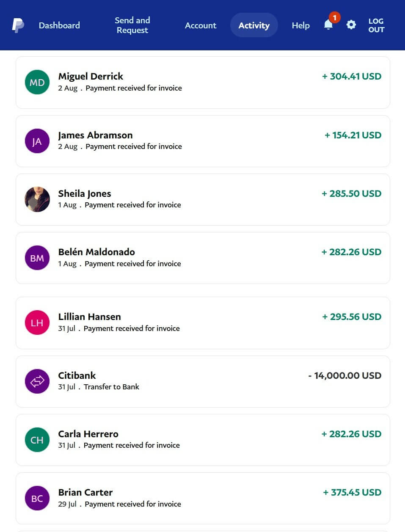View Brian Carter's 375.45 USD payment
This screenshot has width=405, height=532.
[352, 492]
